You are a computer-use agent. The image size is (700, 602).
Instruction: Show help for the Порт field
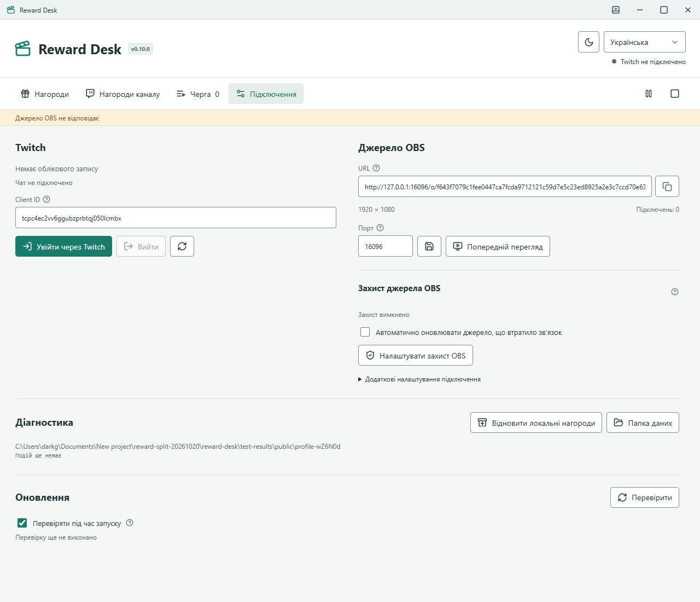tap(380, 228)
